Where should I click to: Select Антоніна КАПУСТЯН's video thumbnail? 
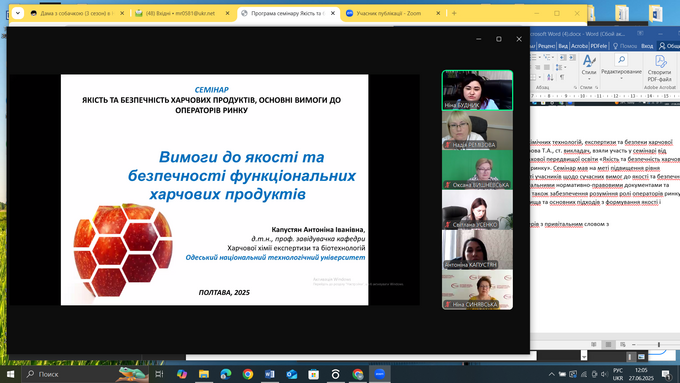click(x=477, y=249)
